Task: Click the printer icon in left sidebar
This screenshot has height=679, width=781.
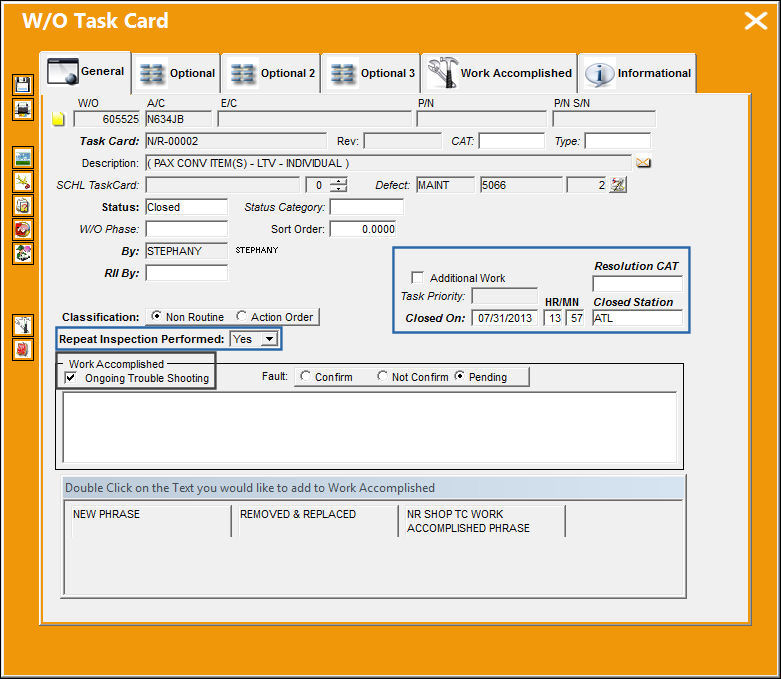Action: pos(23,109)
